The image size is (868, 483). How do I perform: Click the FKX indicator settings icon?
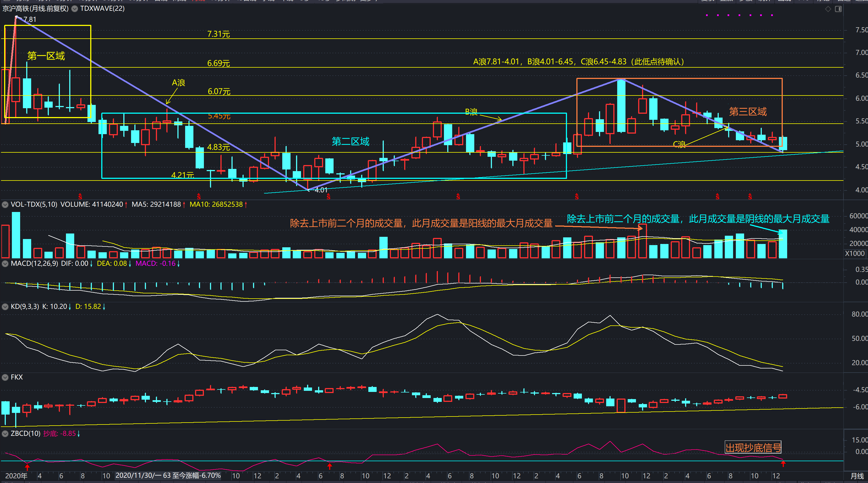5,377
